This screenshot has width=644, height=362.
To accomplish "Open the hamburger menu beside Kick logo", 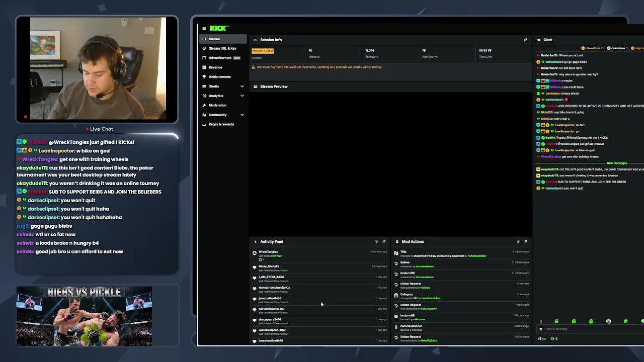I will pos(204,28).
